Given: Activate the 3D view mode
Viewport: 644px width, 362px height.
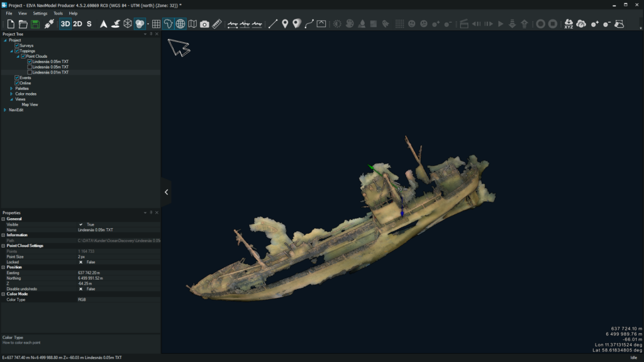Looking at the screenshot, I should click(65, 23).
